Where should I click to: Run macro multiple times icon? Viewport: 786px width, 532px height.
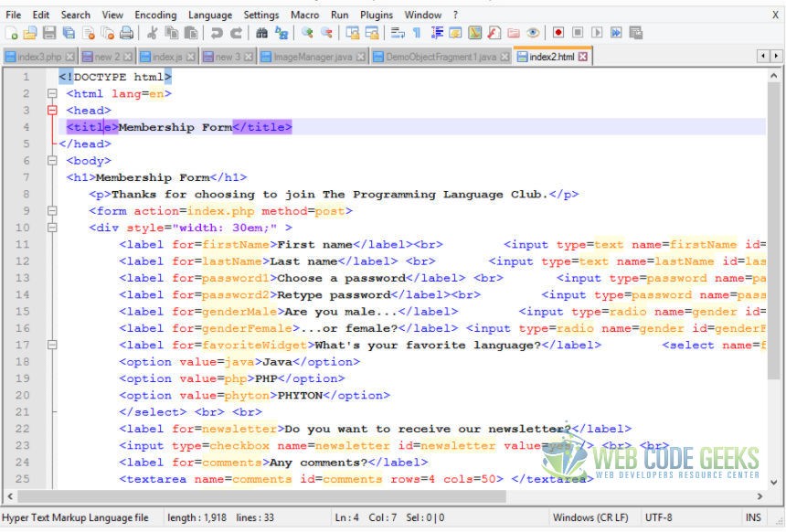point(616,33)
